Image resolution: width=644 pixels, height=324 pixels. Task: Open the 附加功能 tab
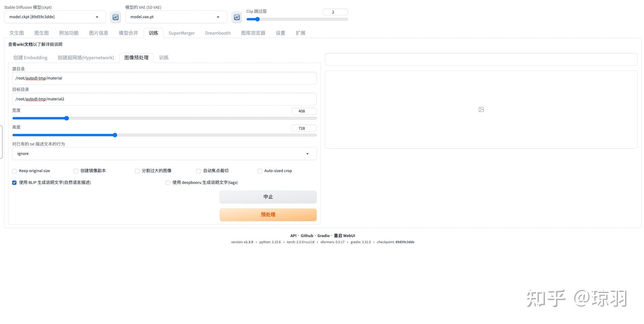pyautogui.click(x=69, y=33)
